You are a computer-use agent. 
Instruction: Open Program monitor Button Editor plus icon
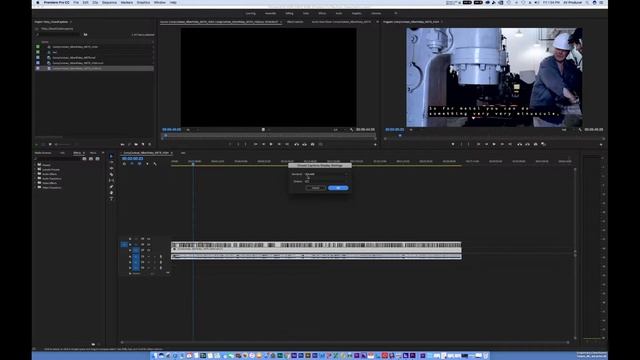click(x=601, y=144)
